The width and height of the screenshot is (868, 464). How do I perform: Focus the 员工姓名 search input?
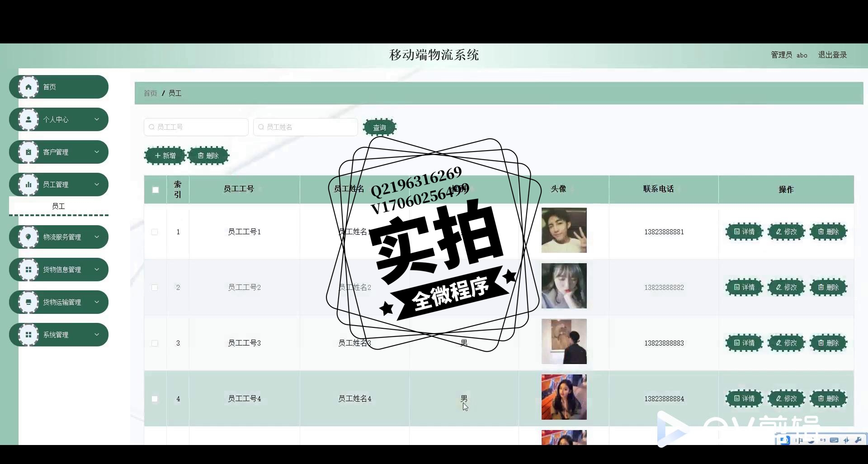[306, 127]
